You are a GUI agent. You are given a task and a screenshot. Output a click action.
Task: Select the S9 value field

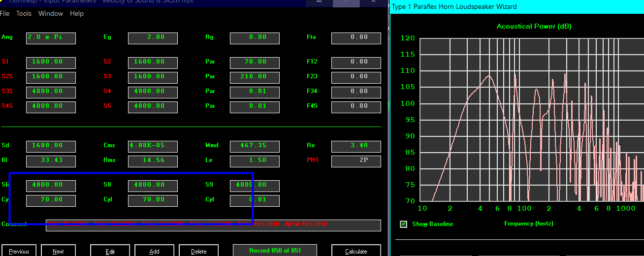pyautogui.click(x=255, y=186)
